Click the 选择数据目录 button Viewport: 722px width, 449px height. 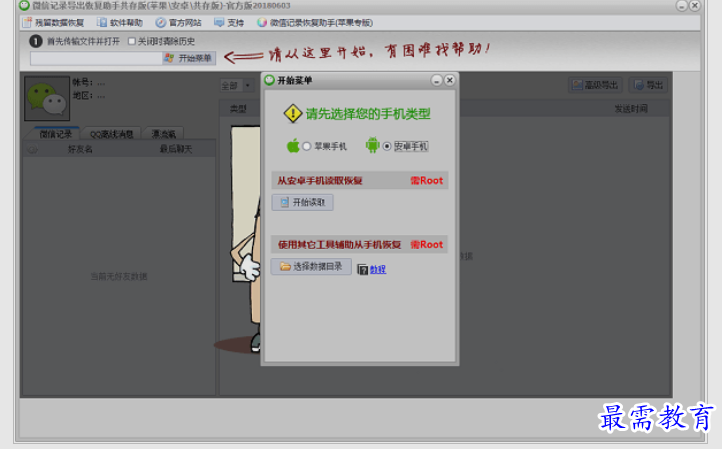(311, 267)
